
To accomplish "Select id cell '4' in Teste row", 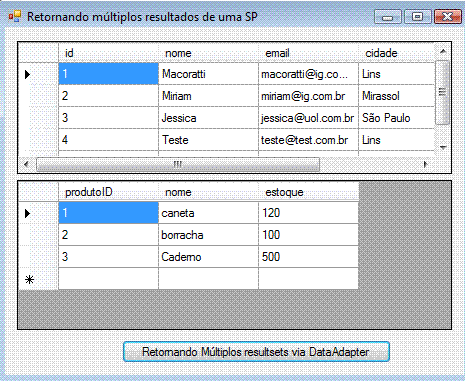I will [x=108, y=140].
